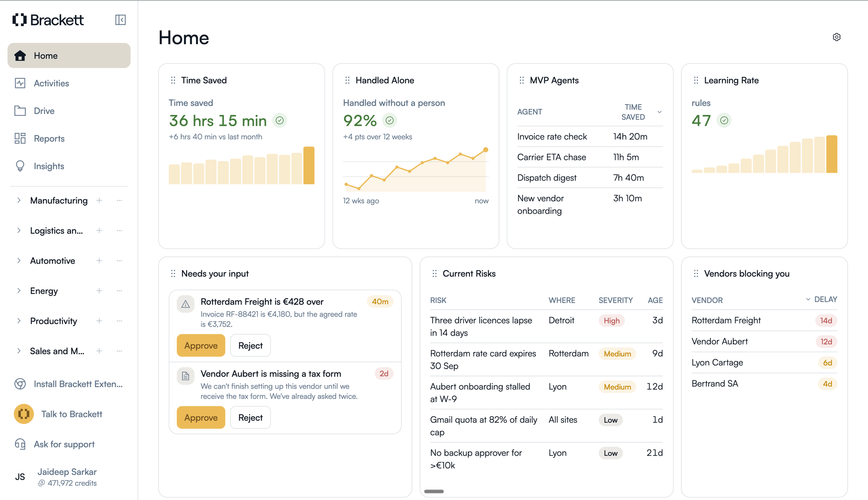Click green check icon beside 36 hrs 15 min
The height and width of the screenshot is (500, 868).
(x=280, y=121)
